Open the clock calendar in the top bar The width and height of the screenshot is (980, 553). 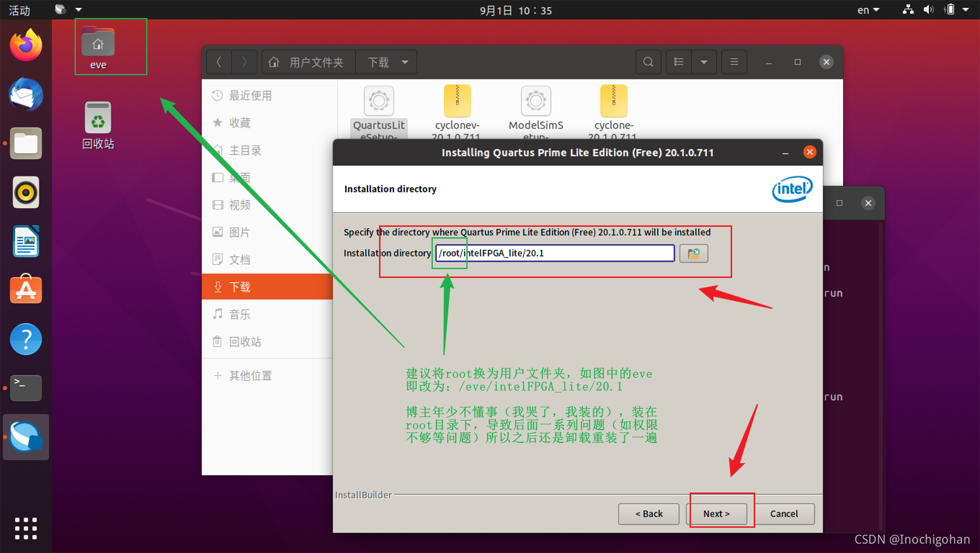[x=515, y=10]
